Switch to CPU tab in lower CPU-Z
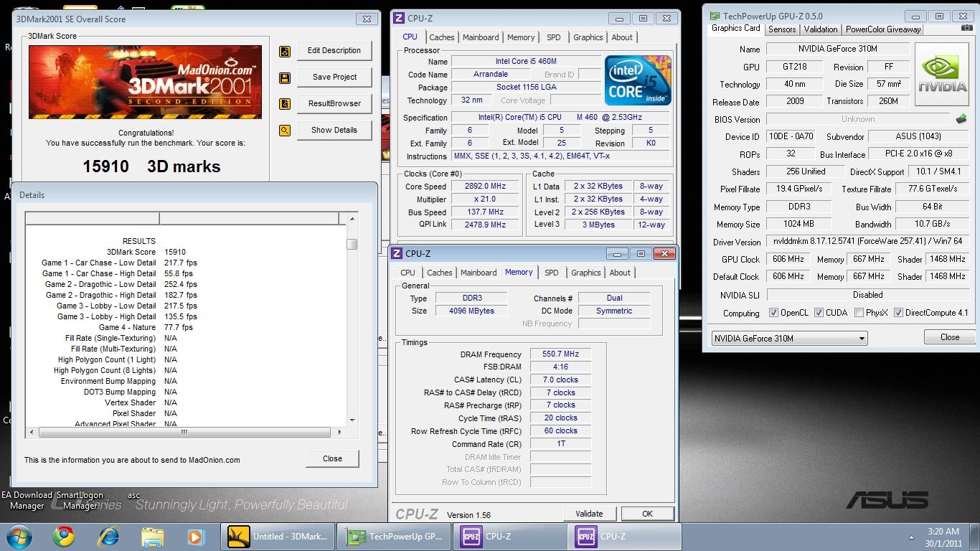The height and width of the screenshot is (551, 980). [407, 273]
